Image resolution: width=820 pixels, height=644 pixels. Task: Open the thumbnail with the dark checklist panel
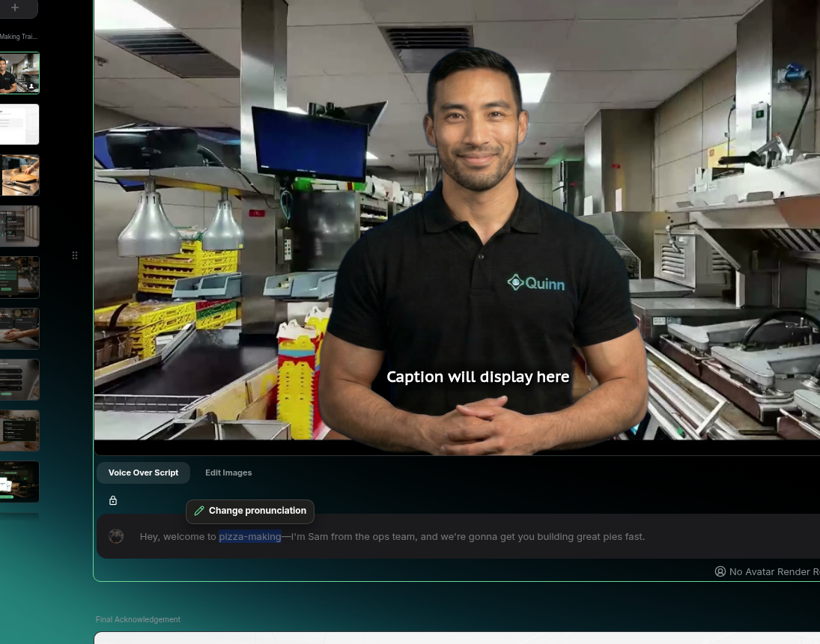tap(19, 431)
